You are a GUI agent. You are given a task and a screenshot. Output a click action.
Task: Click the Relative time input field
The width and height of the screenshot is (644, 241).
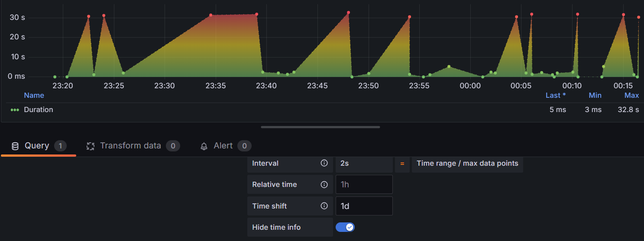[364, 184]
